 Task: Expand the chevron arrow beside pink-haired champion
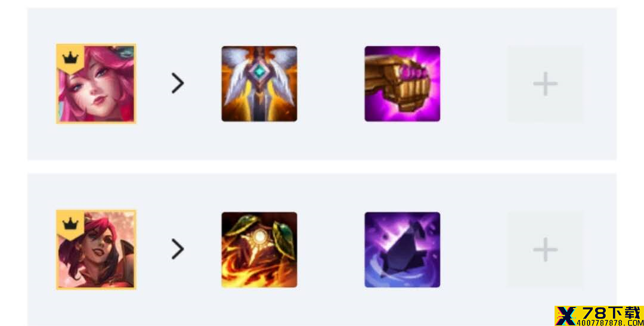[178, 83]
